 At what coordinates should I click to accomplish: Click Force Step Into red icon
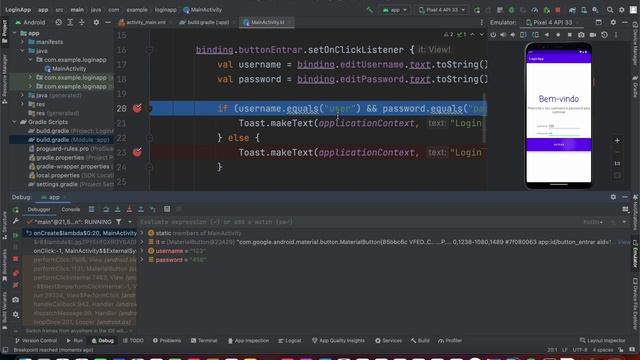tap(129, 209)
